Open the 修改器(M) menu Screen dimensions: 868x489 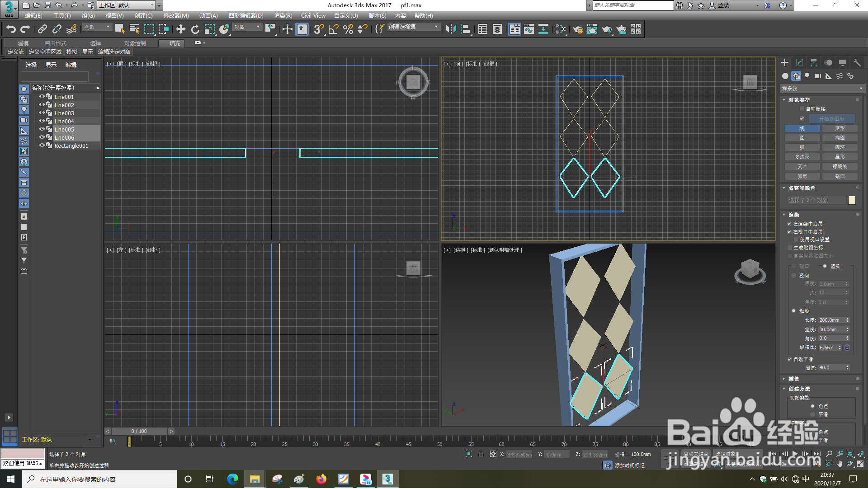tap(176, 16)
